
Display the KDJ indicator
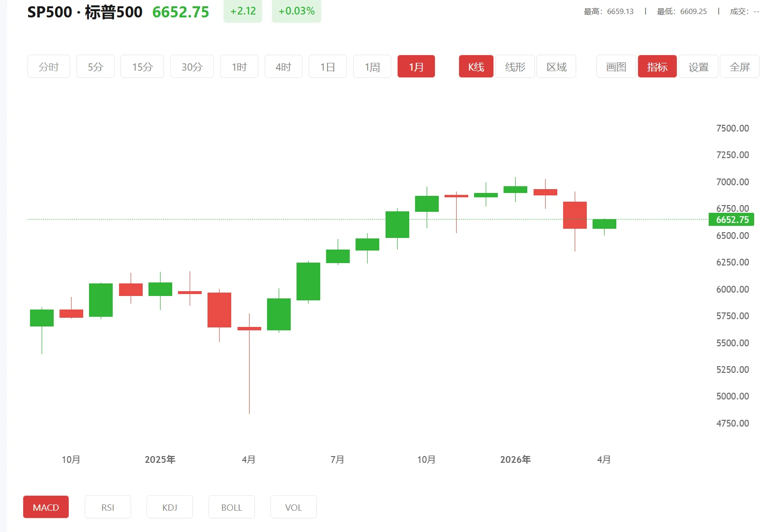point(169,507)
